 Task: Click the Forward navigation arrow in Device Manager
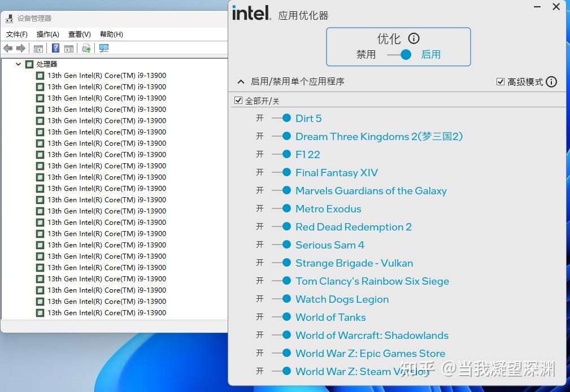[21, 48]
